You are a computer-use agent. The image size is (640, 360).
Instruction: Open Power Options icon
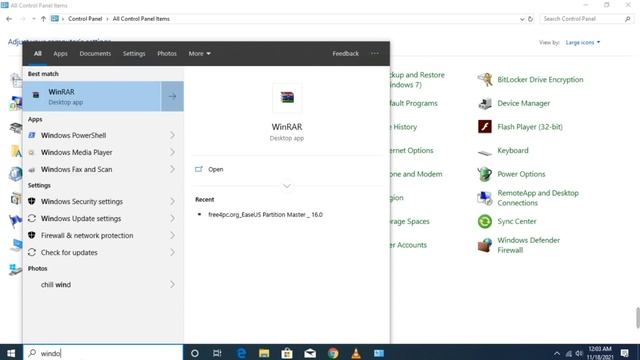pos(485,174)
